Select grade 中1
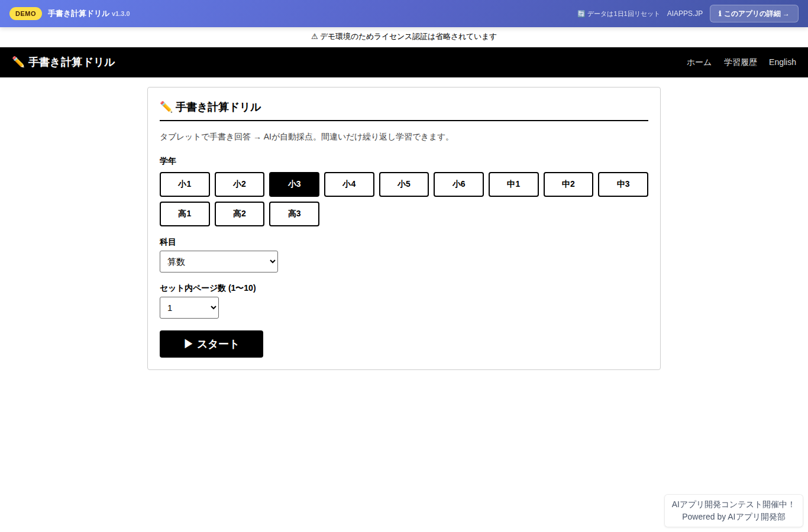Viewport: 808px width, 532px height. pos(513,184)
